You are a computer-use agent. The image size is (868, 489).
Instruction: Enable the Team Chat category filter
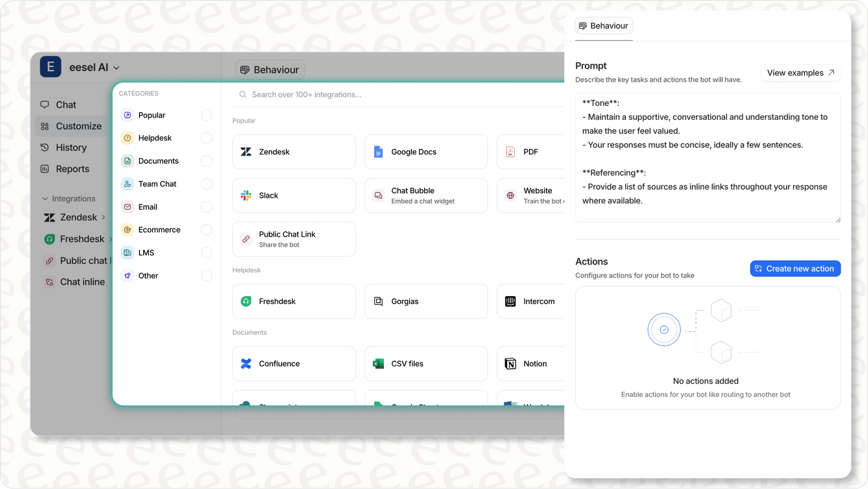[x=207, y=184]
